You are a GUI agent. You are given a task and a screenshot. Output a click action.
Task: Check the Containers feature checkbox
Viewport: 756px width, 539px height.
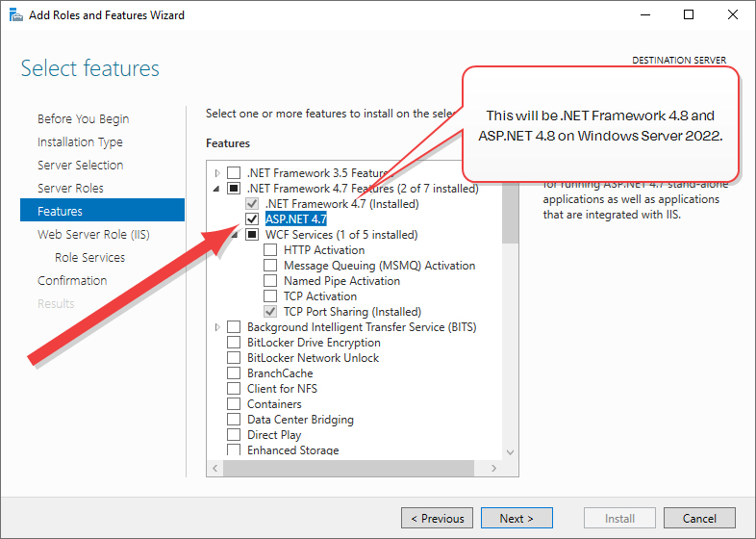click(x=234, y=404)
